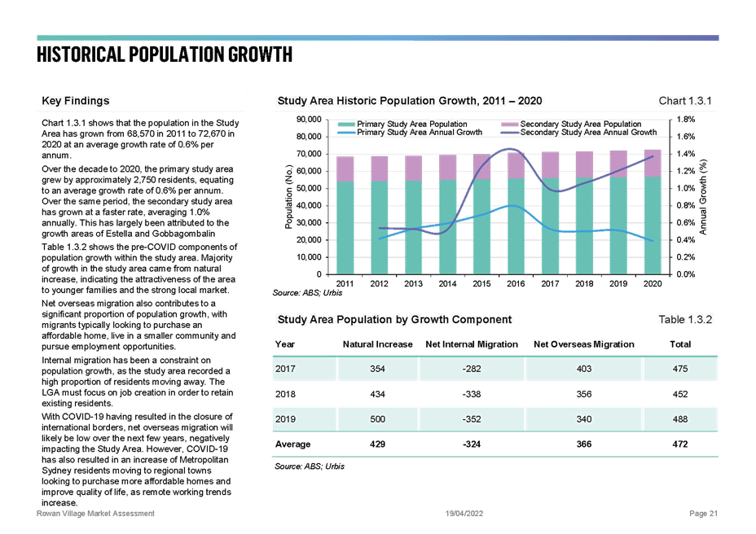This screenshot has height=534, width=756.
Task: Click the paragraph beginning 'Net overseas migration also'
Action: pyautogui.click(x=138, y=325)
